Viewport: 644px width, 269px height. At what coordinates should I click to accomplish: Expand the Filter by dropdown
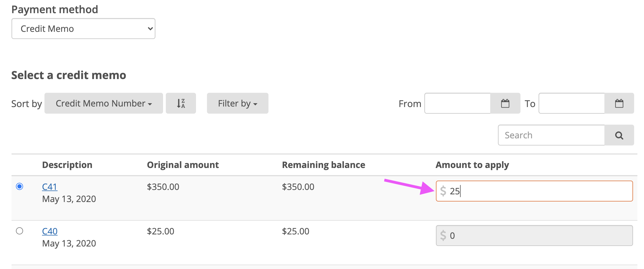[x=238, y=103]
